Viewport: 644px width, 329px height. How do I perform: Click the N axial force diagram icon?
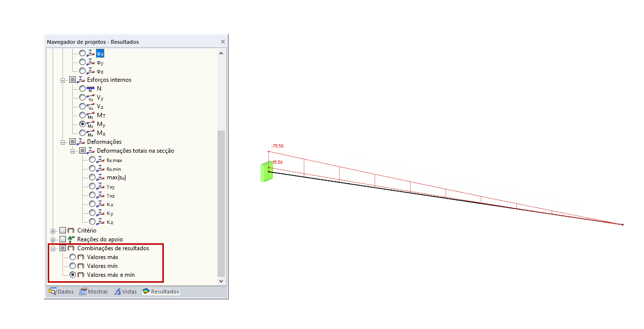tap(91, 89)
